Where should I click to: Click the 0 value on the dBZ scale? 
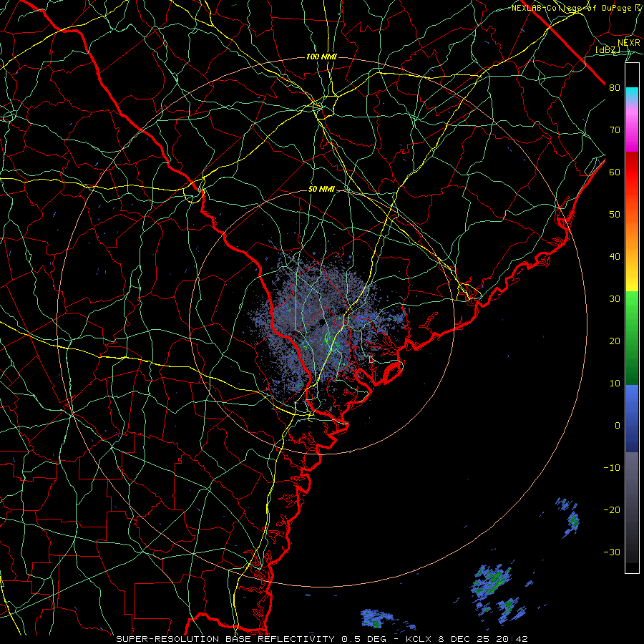pyautogui.click(x=618, y=426)
